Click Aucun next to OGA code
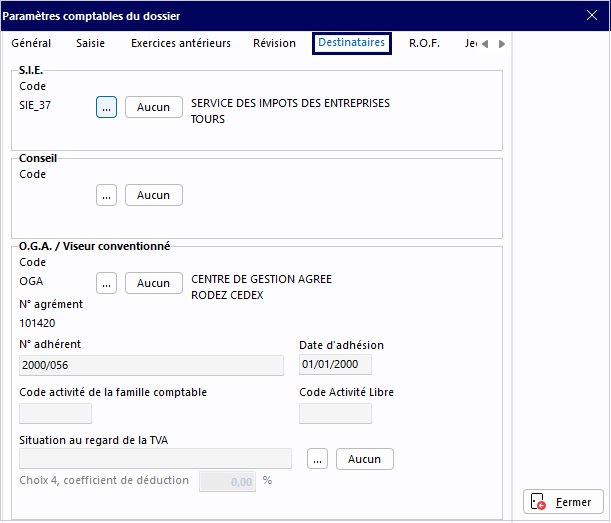This screenshot has width=611, height=523. pyautogui.click(x=154, y=283)
